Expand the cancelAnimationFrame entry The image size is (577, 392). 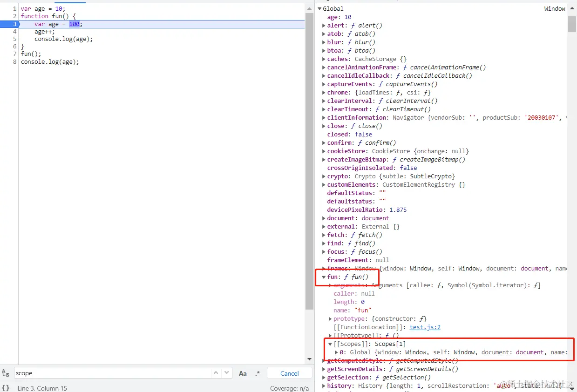(324, 68)
